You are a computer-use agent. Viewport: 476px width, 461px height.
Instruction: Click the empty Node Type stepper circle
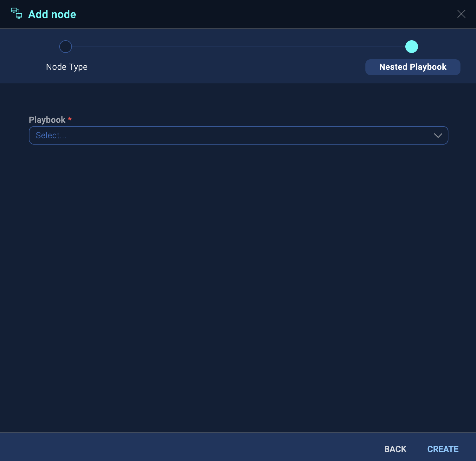click(x=65, y=46)
